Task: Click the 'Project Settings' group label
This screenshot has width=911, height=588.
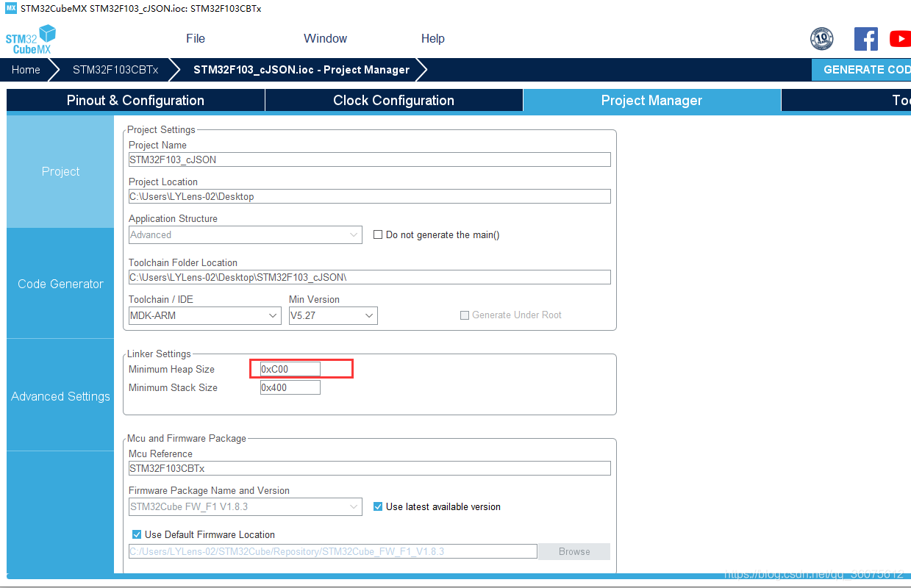Action: click(x=161, y=129)
